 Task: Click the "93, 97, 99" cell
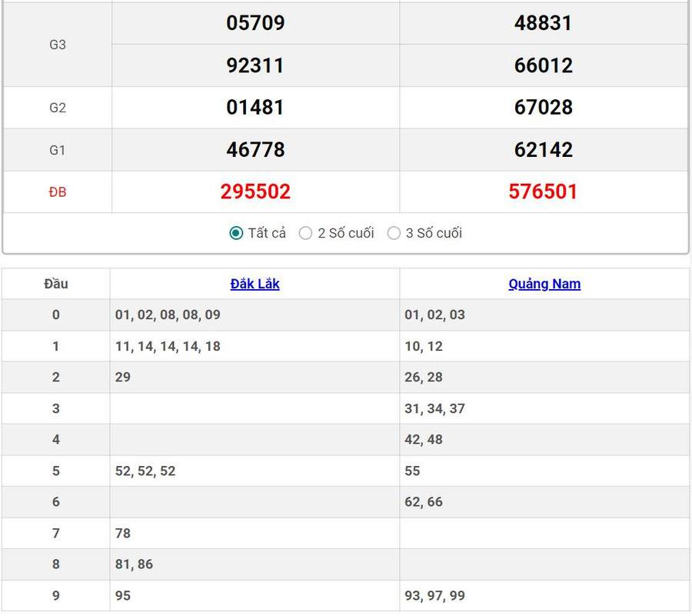point(434,595)
